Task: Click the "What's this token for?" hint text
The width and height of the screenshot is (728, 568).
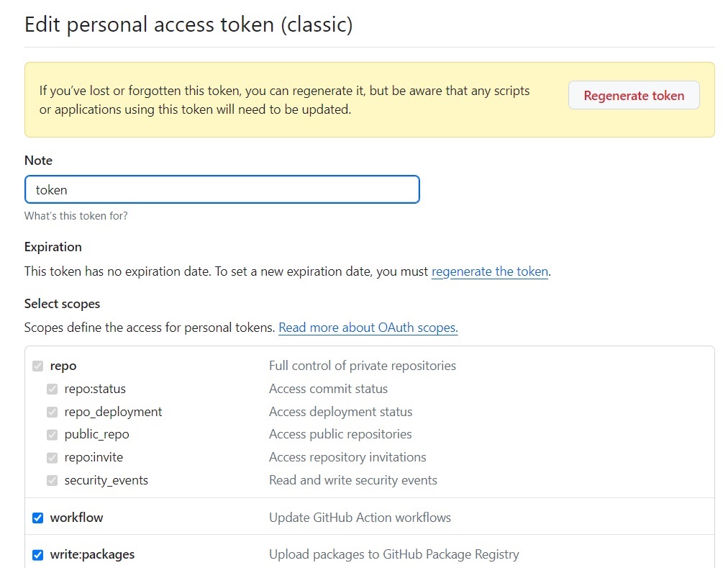Action: (76, 216)
